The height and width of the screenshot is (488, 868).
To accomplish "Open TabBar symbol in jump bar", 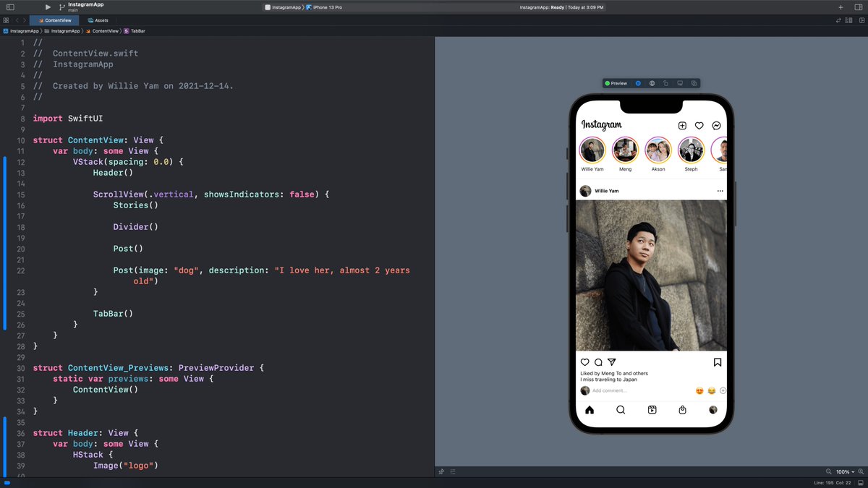I will tap(135, 31).
